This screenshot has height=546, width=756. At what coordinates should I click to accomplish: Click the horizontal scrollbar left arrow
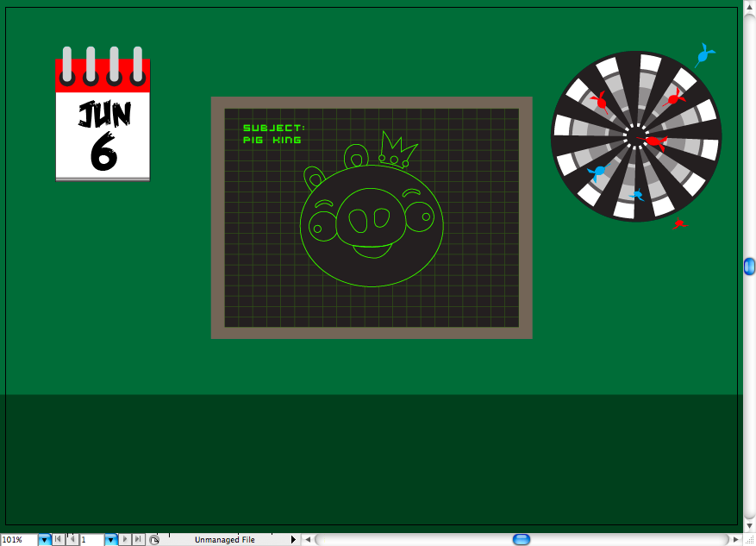click(308, 540)
